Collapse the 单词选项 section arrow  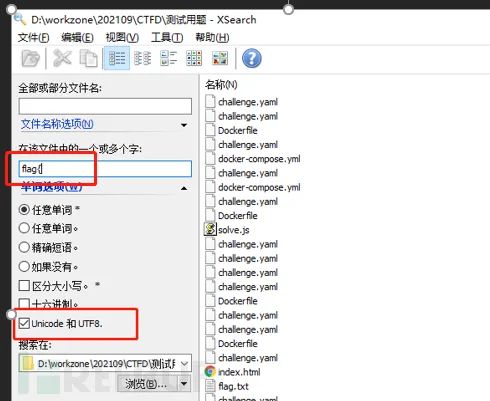tap(184, 188)
